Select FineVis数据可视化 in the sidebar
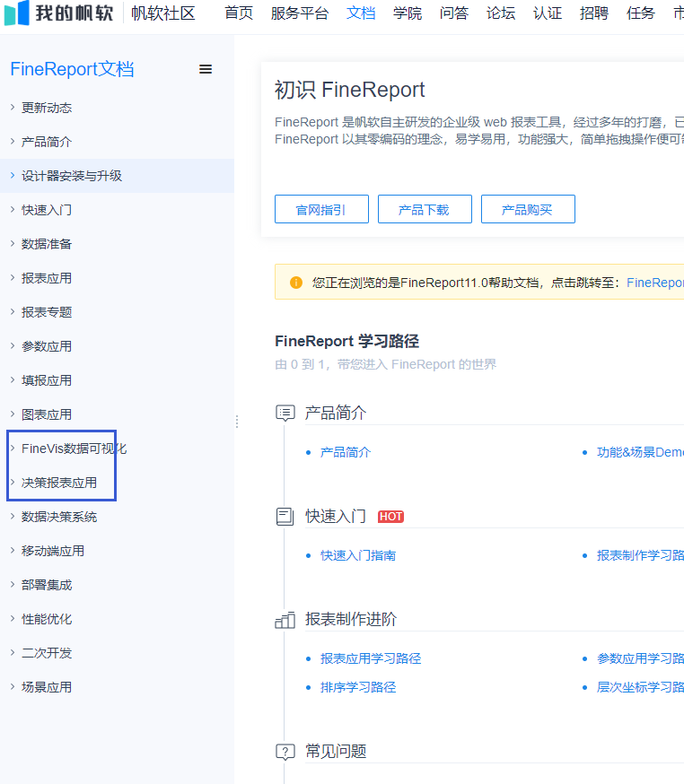Viewport: 684px width, 784px height. (74, 449)
